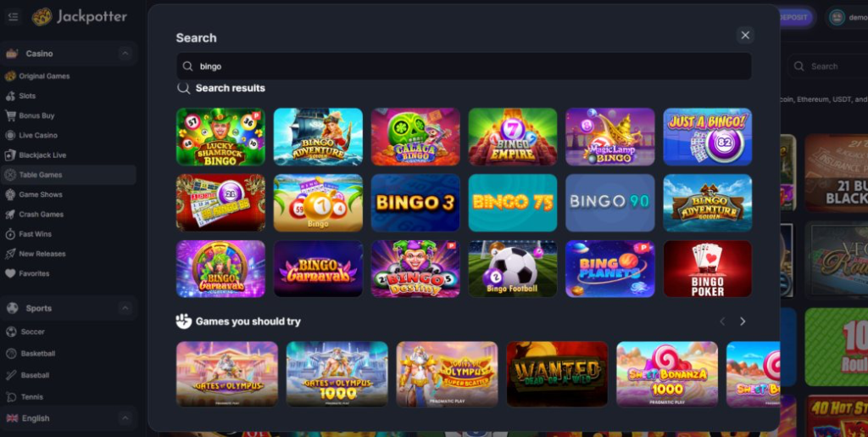Screen dimensions: 868x437
Task: Click the sidebar collapse hamburger icon
Action: [14, 17]
